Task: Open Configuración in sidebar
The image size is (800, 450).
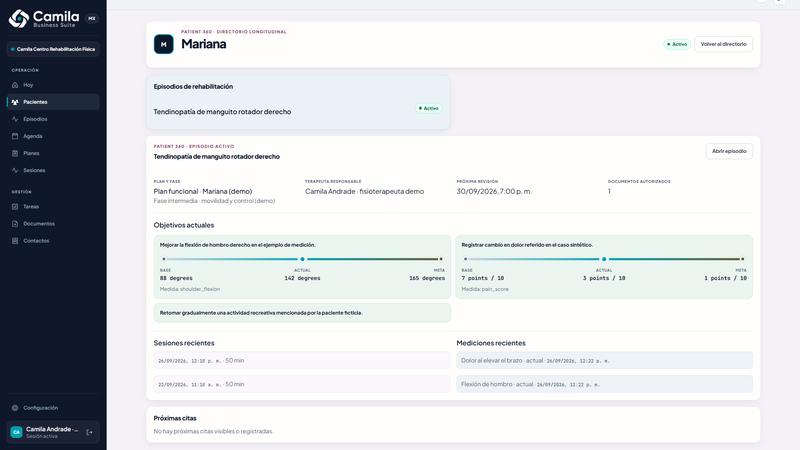Action: 53,408
